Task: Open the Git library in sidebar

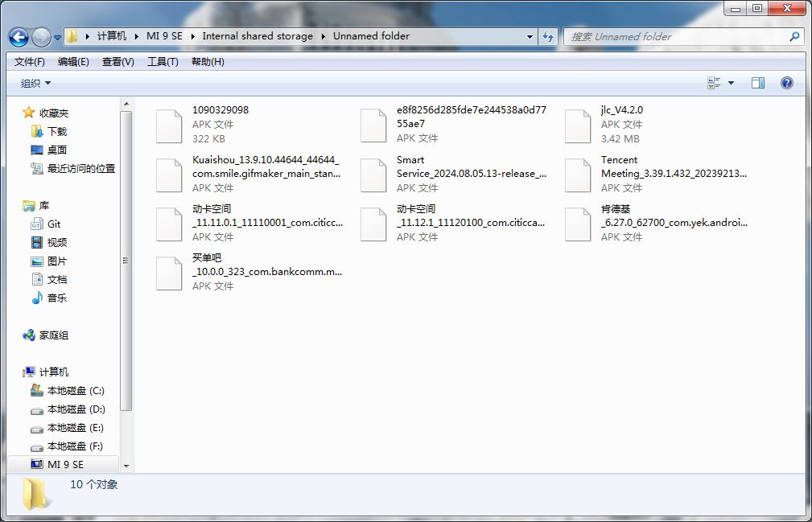Action: (x=54, y=224)
